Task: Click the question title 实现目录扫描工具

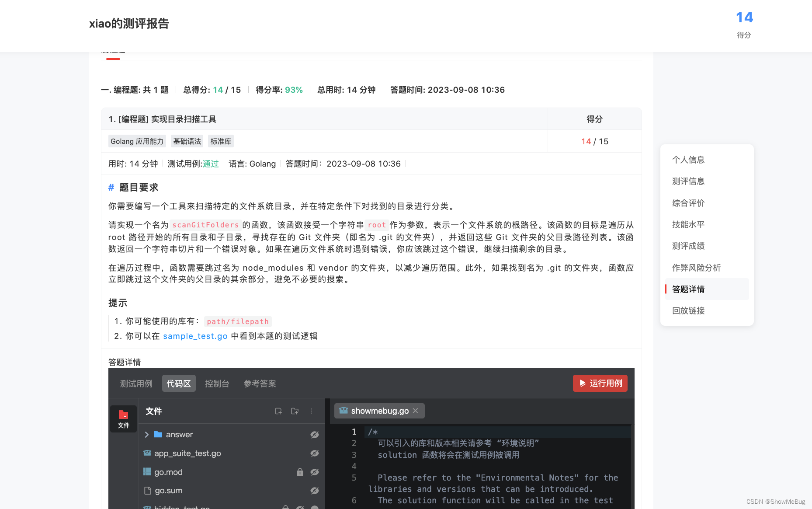Action: click(184, 119)
